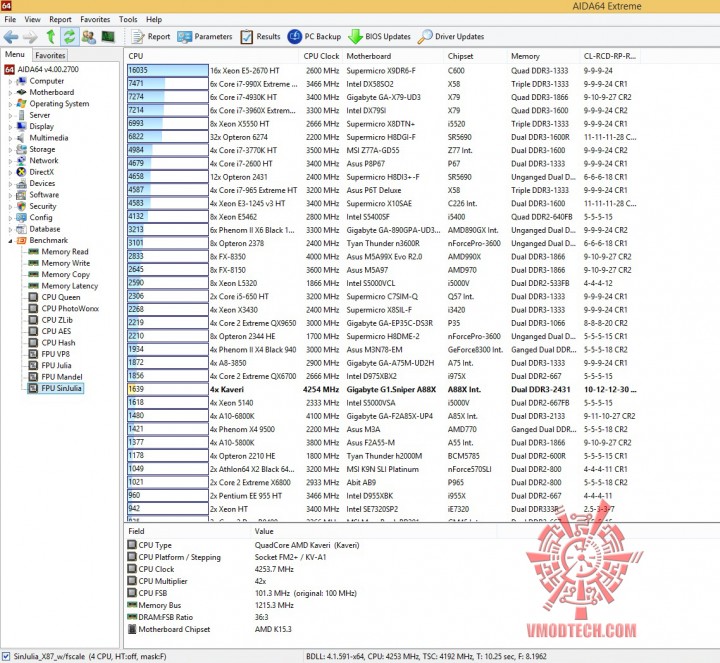Open the File menu
This screenshot has width=720, height=663.
pos(10,19)
